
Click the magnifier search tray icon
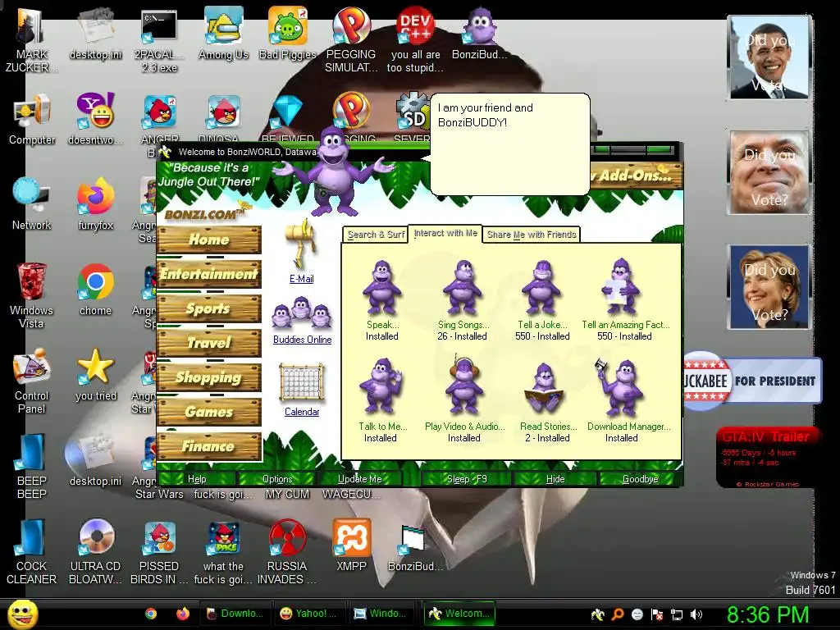617,614
